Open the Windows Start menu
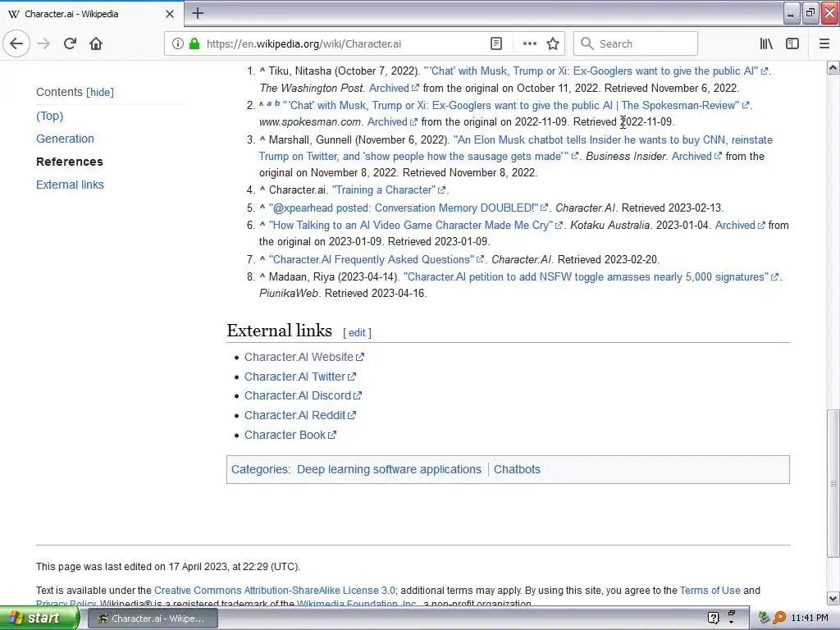The height and width of the screenshot is (630, 840). coord(39,619)
